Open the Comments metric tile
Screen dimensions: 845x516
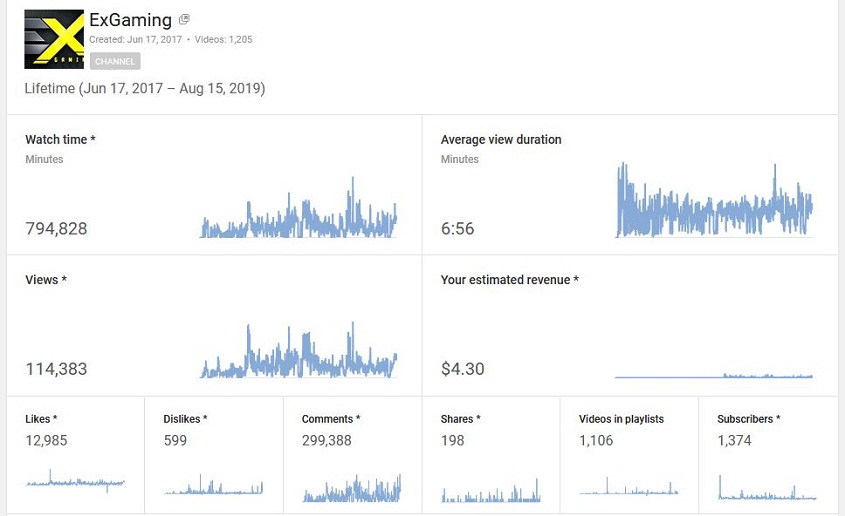[x=352, y=455]
